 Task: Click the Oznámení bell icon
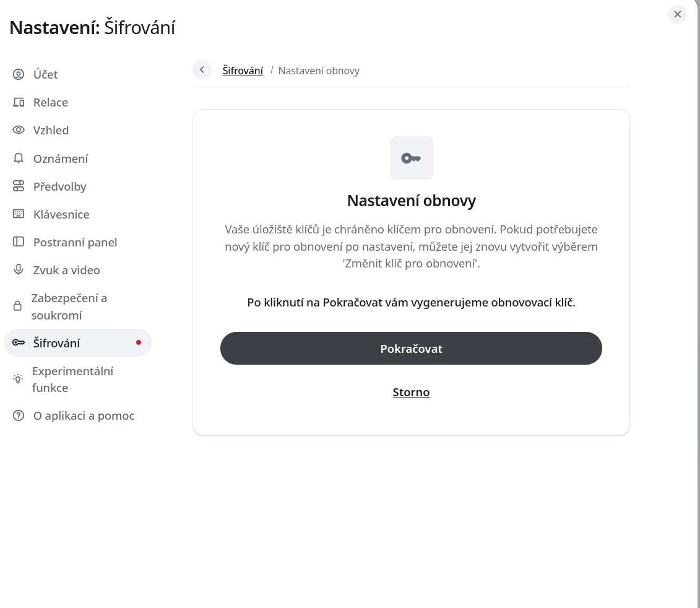tap(19, 159)
